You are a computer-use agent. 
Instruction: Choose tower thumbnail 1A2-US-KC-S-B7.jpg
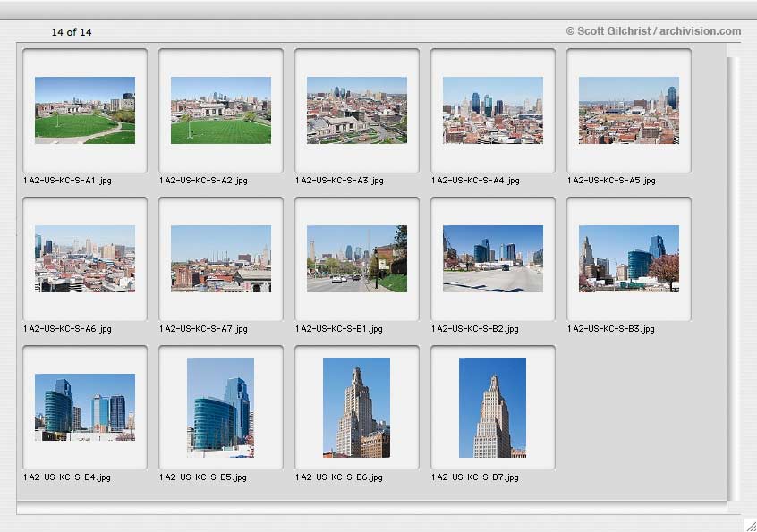click(x=492, y=408)
